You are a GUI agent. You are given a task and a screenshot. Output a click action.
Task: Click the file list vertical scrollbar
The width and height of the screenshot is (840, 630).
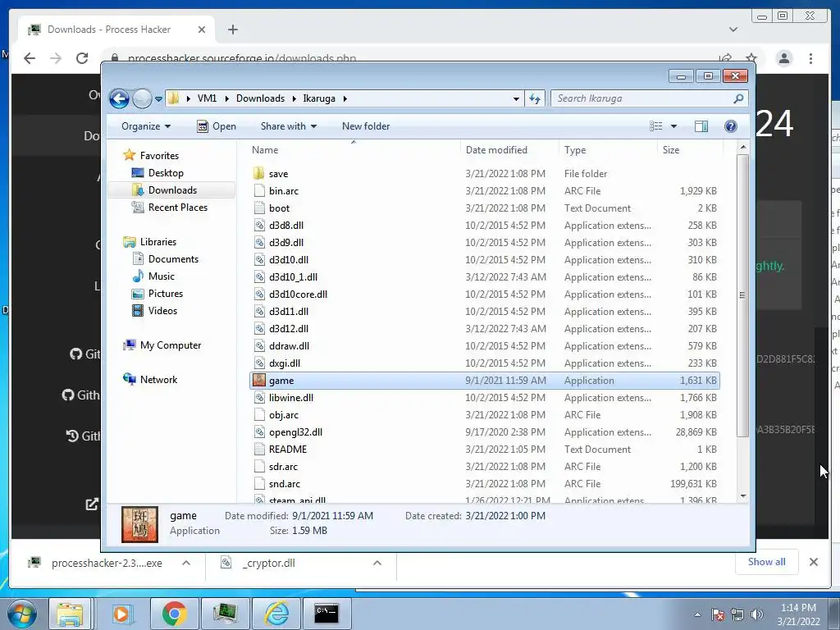pos(742,294)
